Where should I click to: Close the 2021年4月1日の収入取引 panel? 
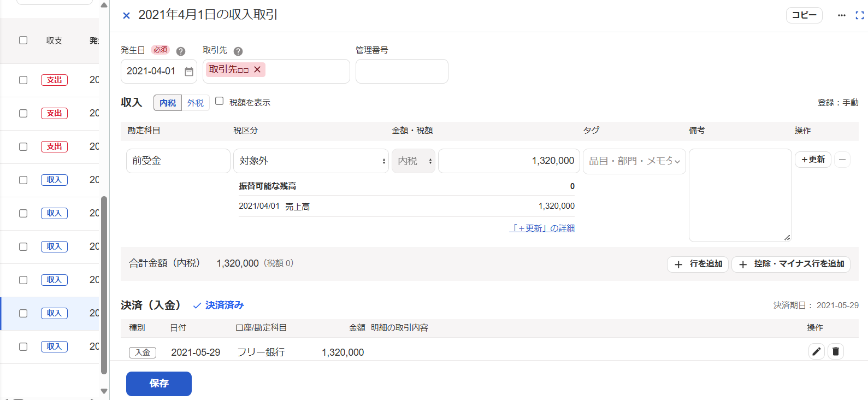pos(126,15)
